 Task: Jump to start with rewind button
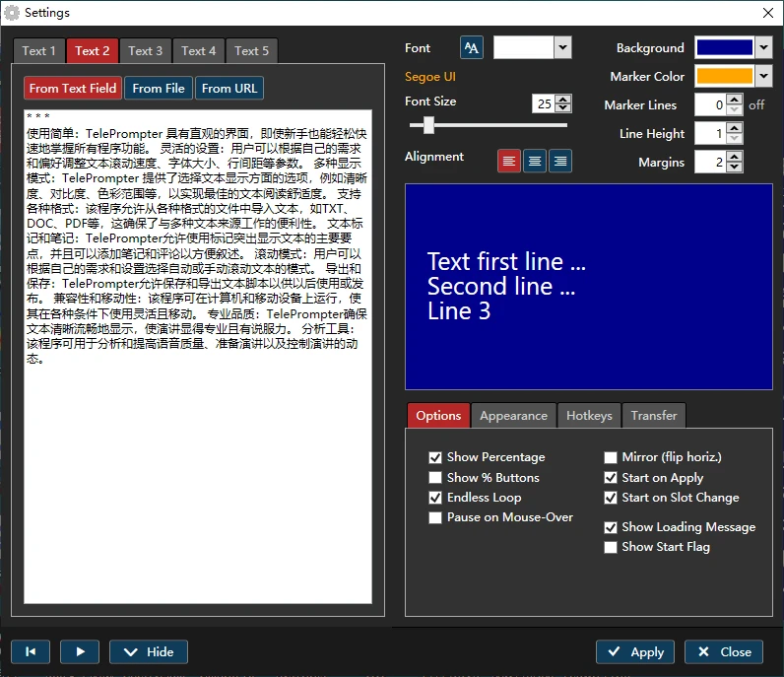[31, 651]
